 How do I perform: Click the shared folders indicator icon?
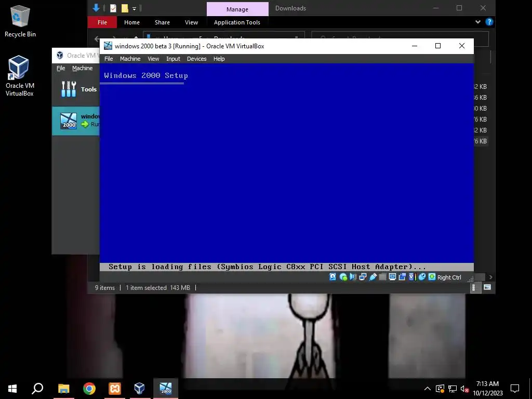[382, 277]
